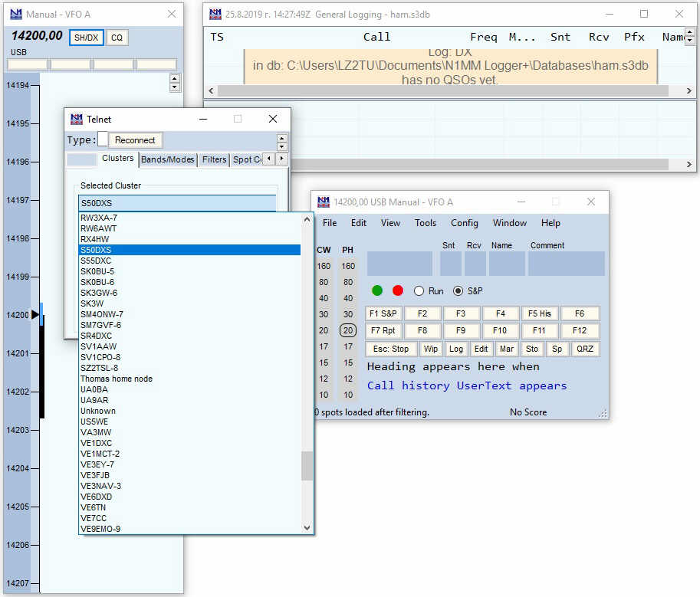700x597 pixels.
Task: Select the 20 meter PH band button
Action: [348, 330]
